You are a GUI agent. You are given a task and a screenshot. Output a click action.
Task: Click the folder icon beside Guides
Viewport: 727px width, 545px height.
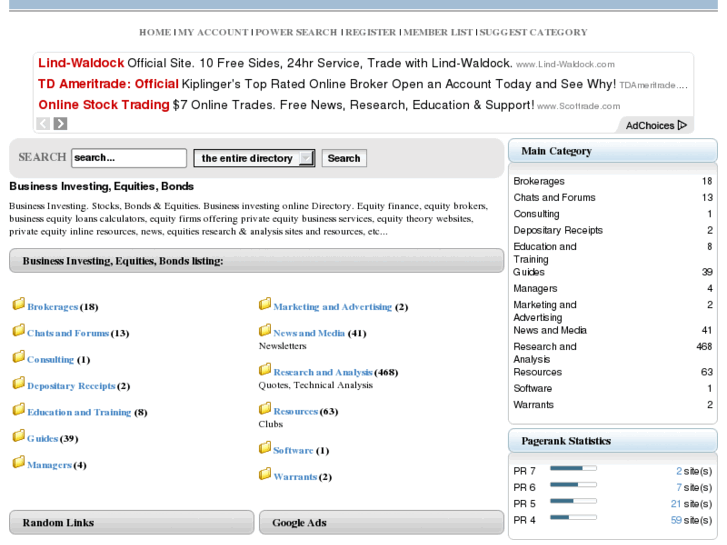[19, 436]
